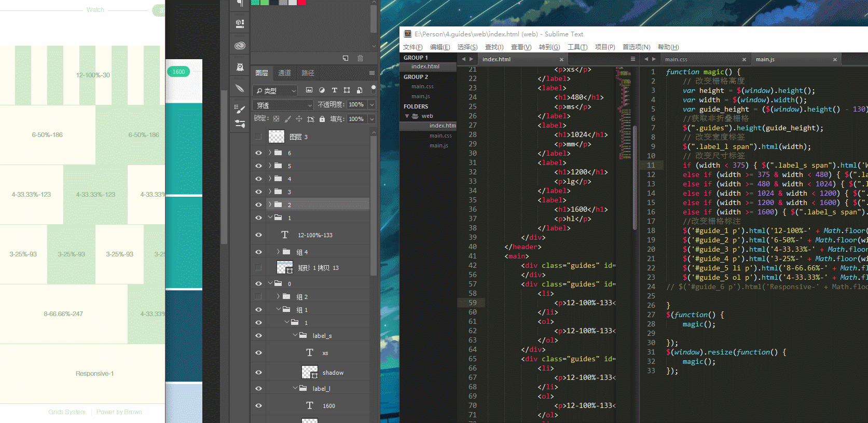Screen dimensions: 868x423
Task: Close the index.html tab
Action: [x=561, y=60]
